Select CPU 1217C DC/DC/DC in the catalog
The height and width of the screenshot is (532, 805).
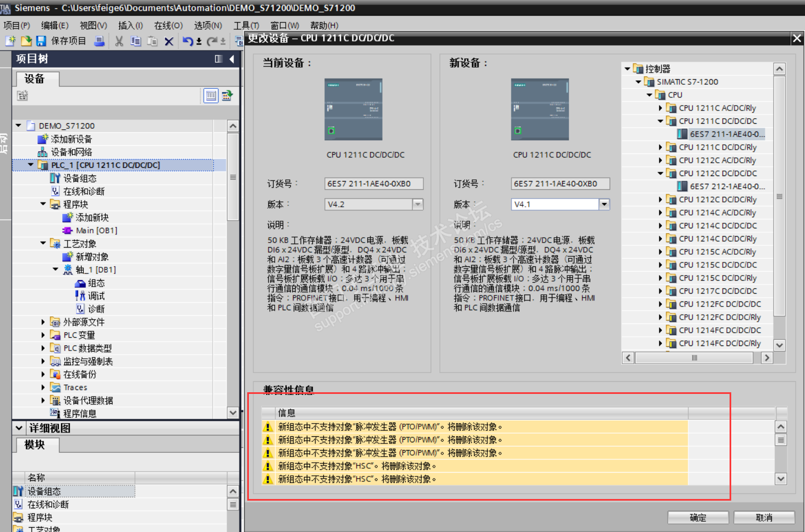(718, 291)
